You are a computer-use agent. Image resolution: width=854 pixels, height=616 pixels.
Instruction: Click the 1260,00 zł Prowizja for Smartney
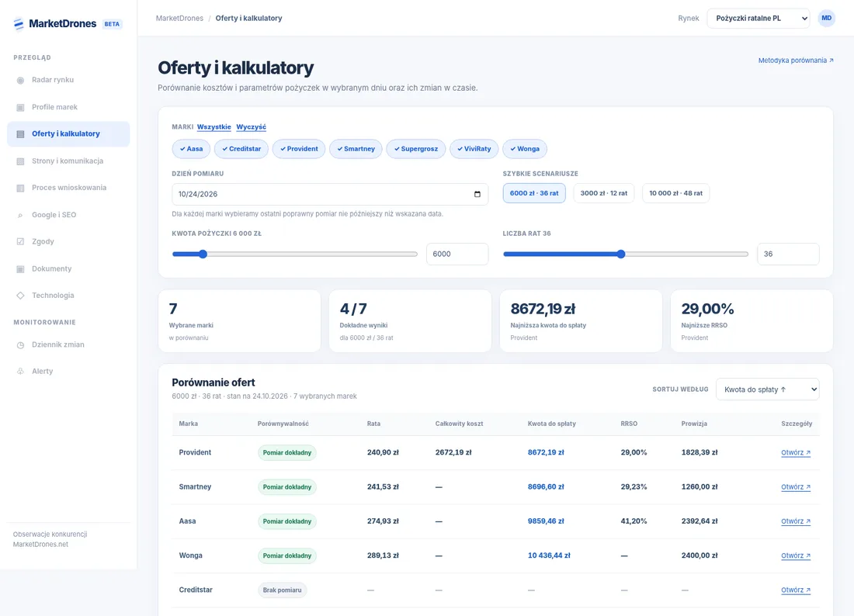point(700,487)
